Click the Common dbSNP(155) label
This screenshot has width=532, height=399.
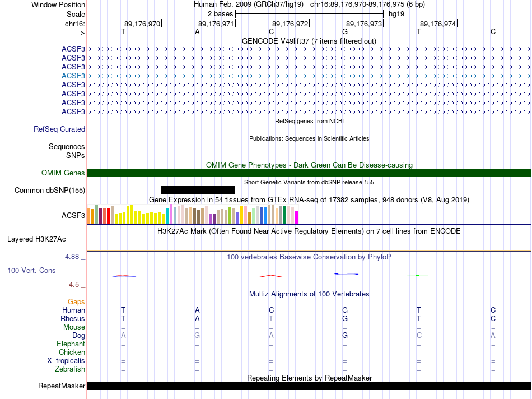[50, 190]
